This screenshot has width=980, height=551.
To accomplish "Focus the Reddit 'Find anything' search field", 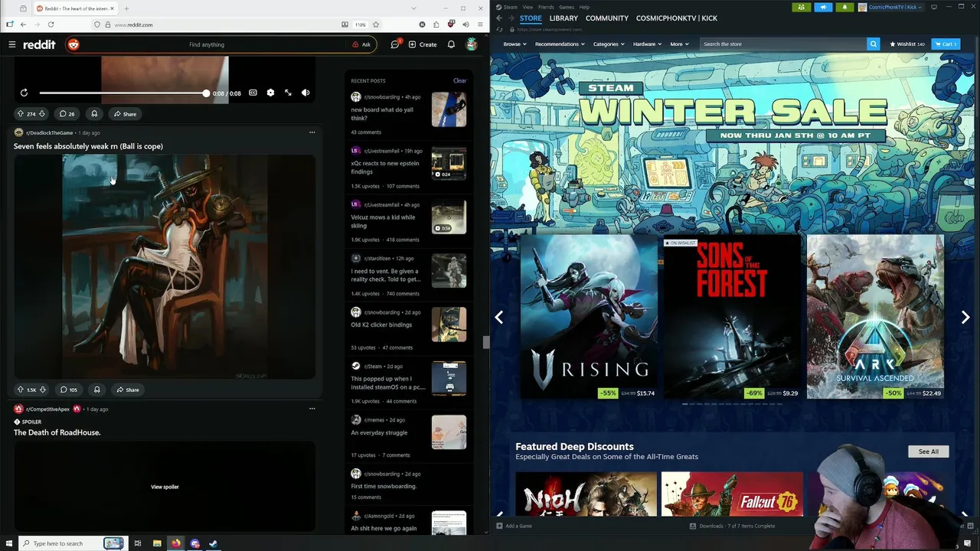I will (207, 44).
